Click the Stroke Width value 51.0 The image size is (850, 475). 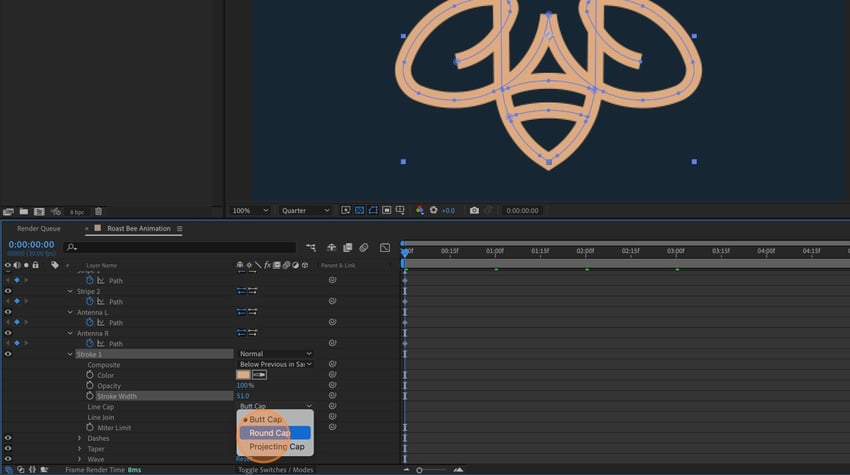pos(243,396)
